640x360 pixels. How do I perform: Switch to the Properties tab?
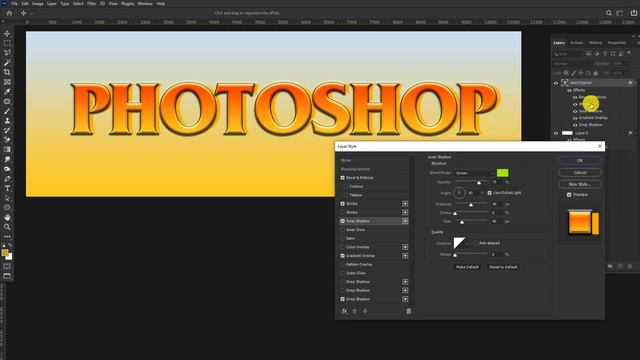point(616,43)
